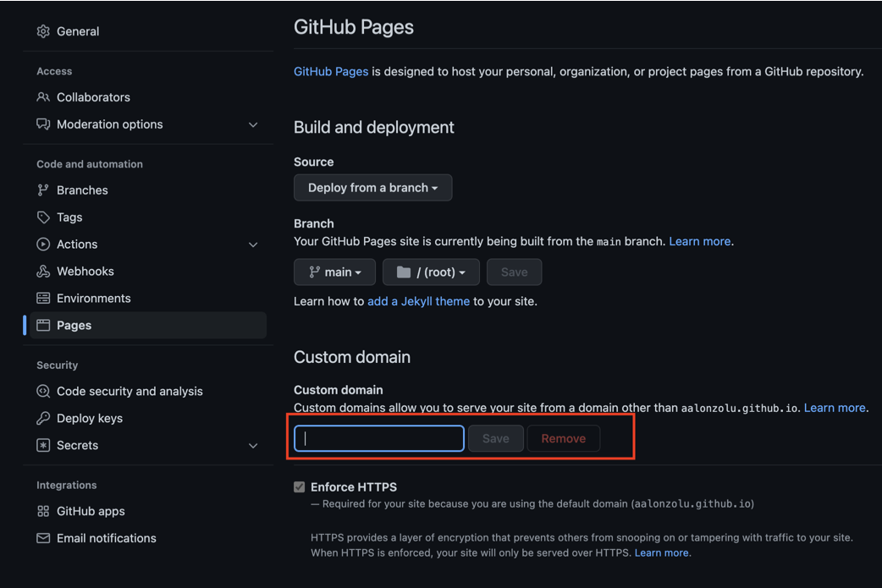
Task: Click the Email notifications envelope icon
Action: click(43, 538)
